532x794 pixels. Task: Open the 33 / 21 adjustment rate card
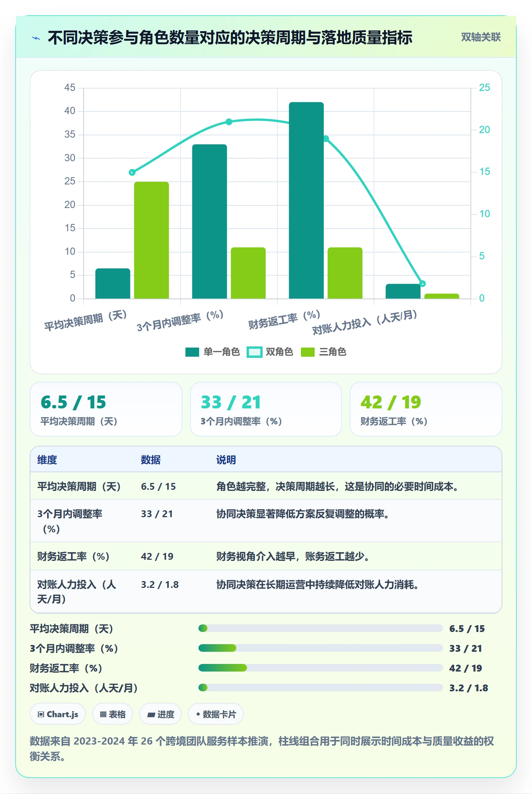coord(266,409)
